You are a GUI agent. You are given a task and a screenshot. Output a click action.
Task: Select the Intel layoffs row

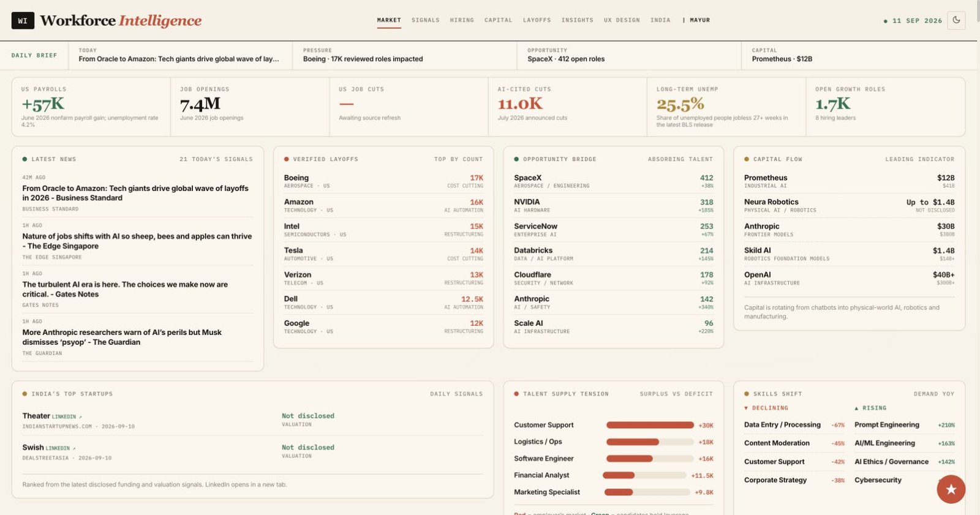coord(383,230)
